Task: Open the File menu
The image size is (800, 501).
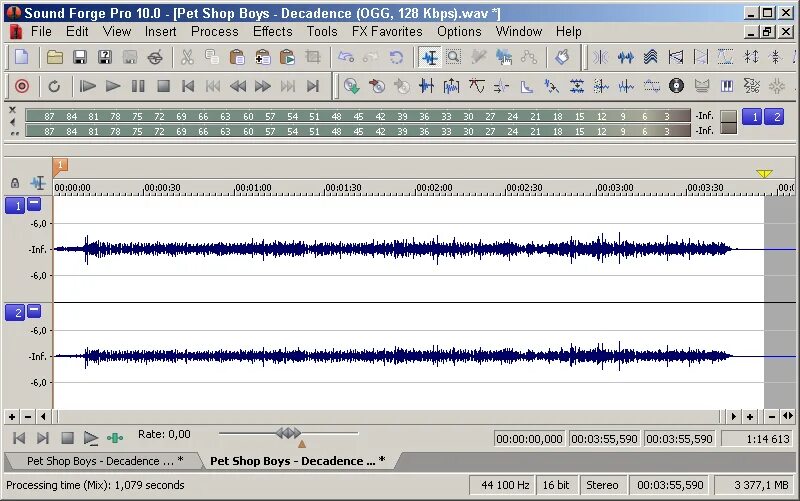Action: point(41,32)
